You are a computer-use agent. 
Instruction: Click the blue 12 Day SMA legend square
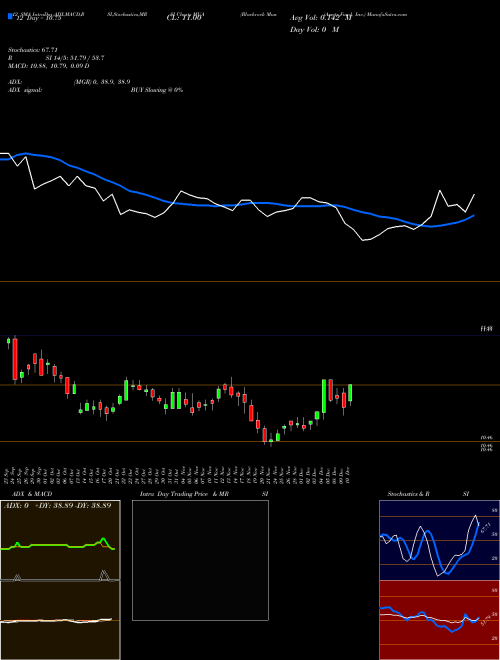pyautogui.click(x=11, y=16)
